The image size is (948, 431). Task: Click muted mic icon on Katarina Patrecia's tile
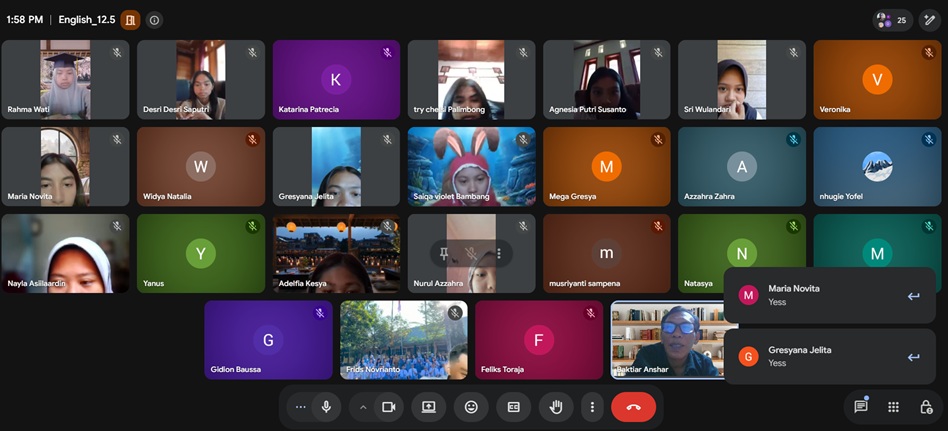[x=388, y=53]
